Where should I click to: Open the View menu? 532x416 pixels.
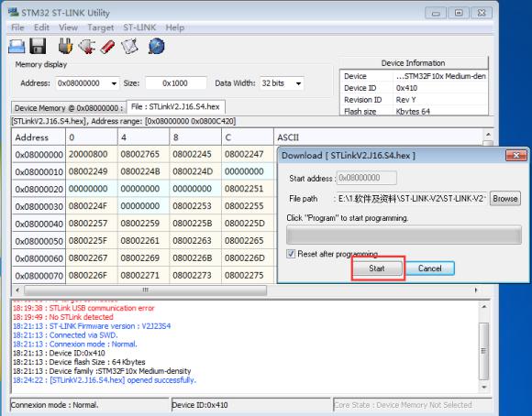[x=68, y=27]
